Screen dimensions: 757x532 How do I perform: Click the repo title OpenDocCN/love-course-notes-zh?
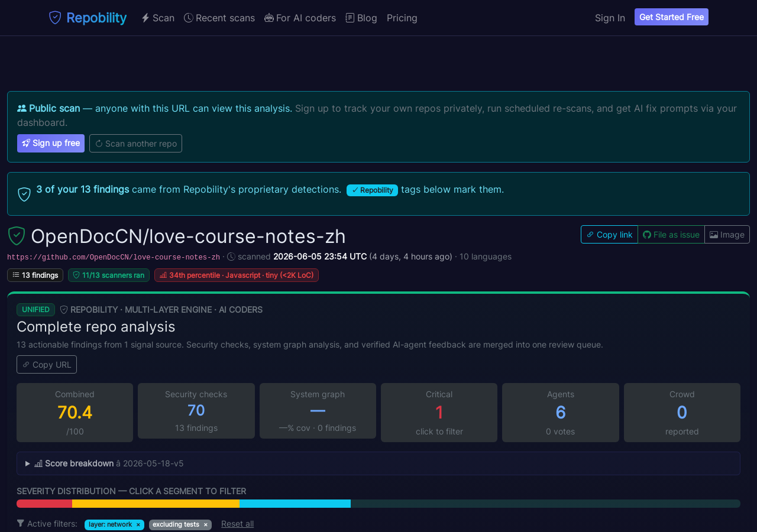point(188,236)
